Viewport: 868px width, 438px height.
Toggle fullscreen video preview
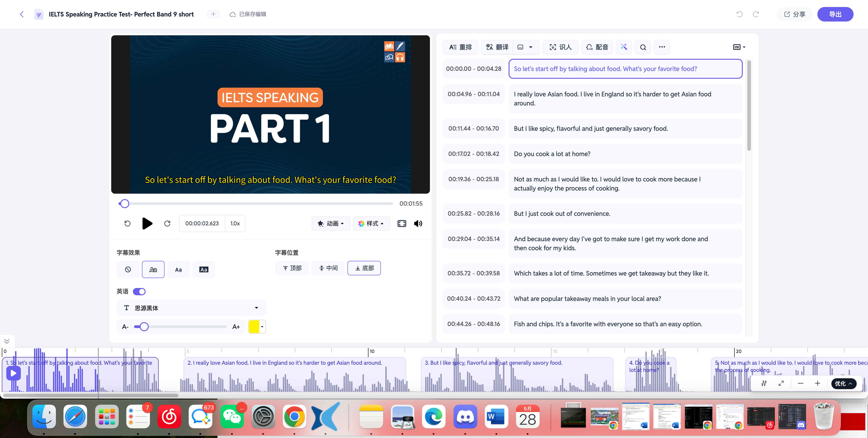[x=402, y=224]
